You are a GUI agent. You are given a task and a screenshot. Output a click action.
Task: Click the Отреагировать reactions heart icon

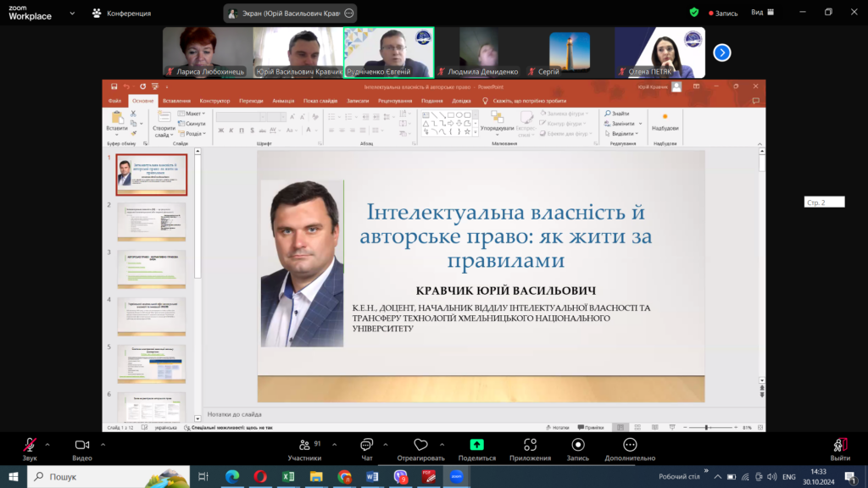(x=420, y=445)
